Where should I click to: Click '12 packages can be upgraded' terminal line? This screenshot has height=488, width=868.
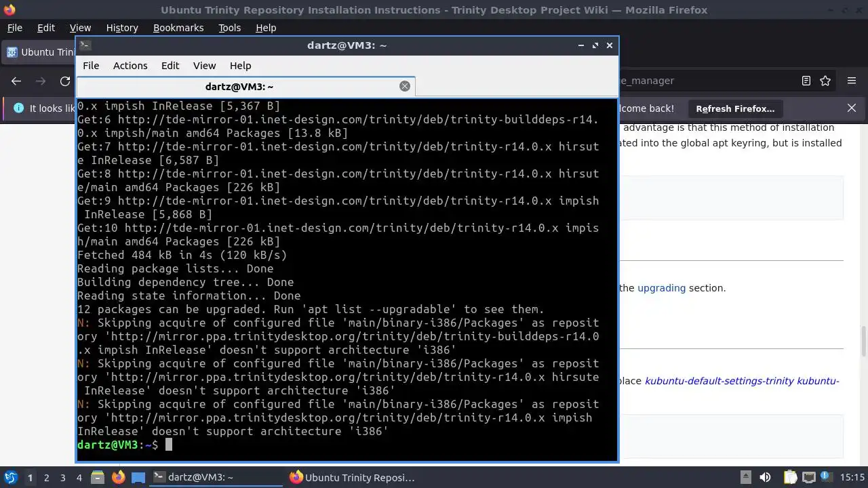pyautogui.click(x=311, y=309)
